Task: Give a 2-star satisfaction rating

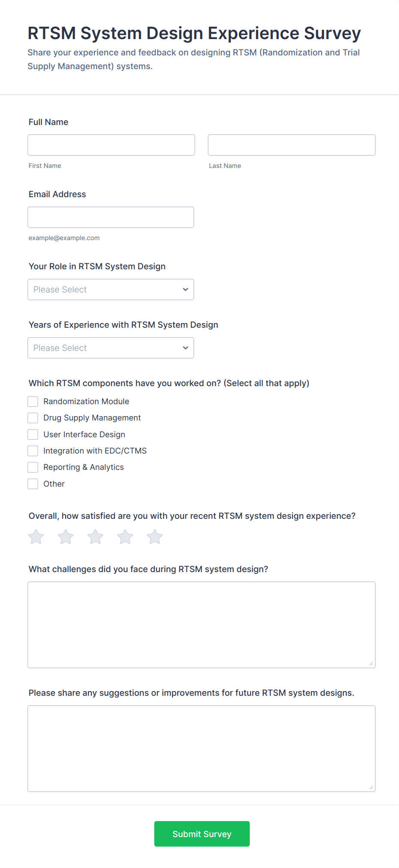Action: pyautogui.click(x=65, y=536)
